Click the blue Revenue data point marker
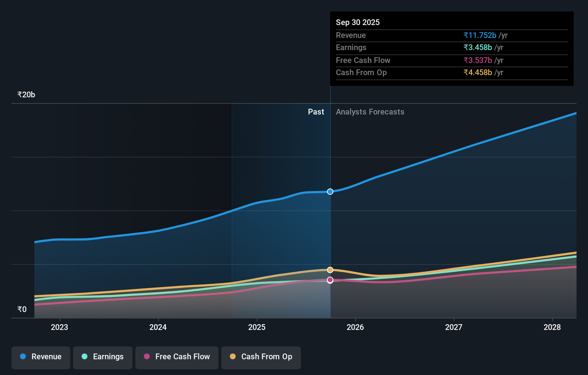 tap(330, 191)
